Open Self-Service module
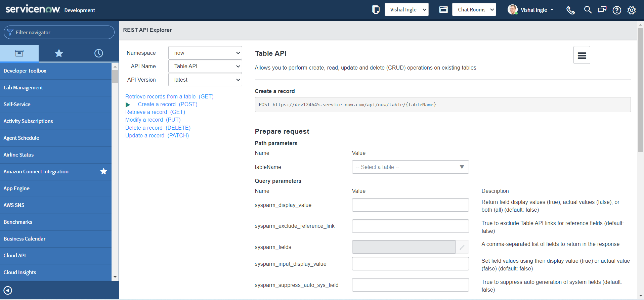This screenshot has height=300, width=644. 56,104
